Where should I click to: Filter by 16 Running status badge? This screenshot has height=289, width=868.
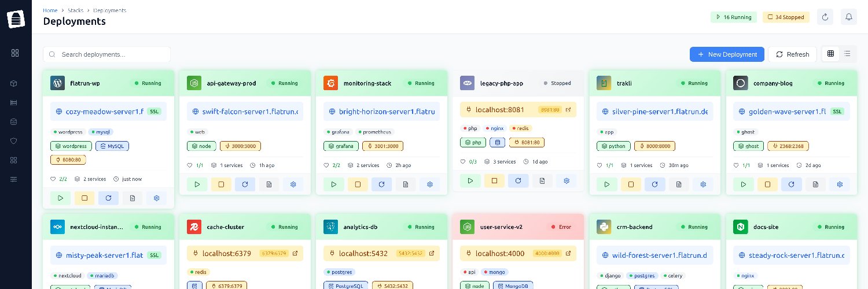point(734,17)
